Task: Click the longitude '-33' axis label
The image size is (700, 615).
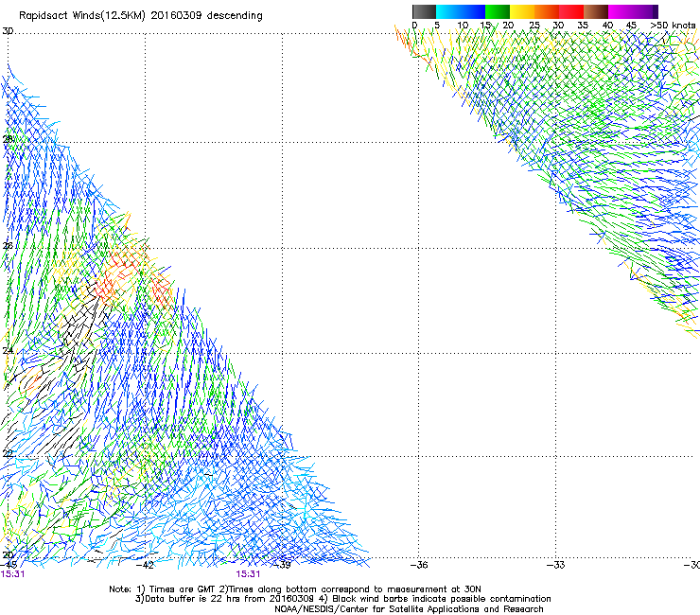Action: point(556,565)
